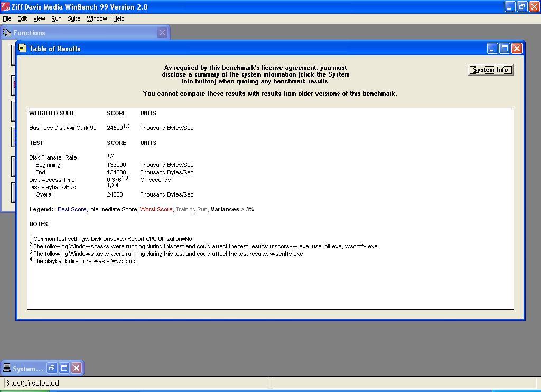The width and height of the screenshot is (541, 392).
Task: Click note 1 about common test settings
Action: 111,238
